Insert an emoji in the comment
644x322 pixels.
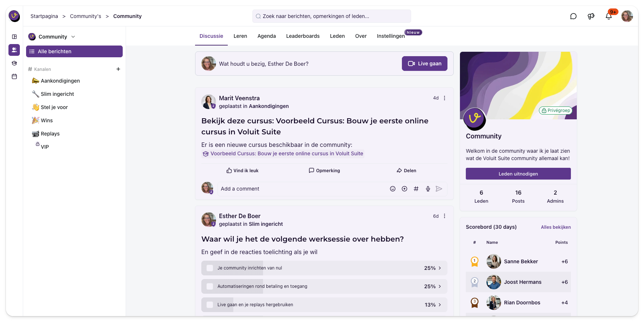393,189
